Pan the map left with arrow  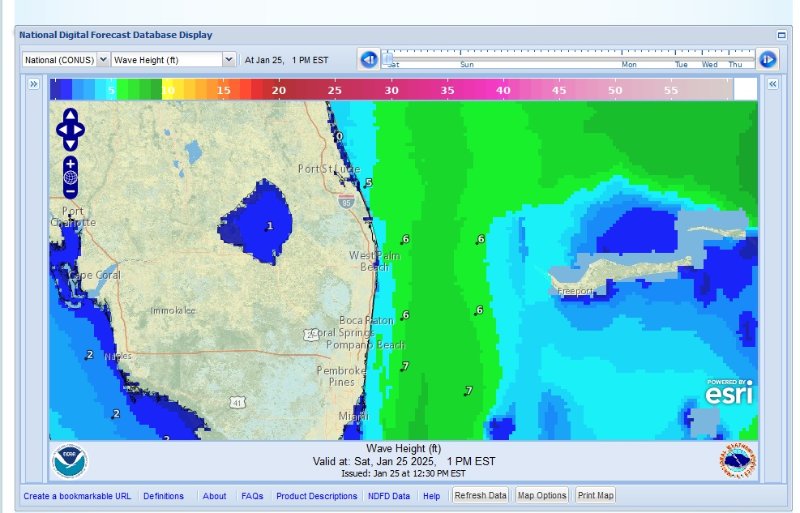pos(60,129)
